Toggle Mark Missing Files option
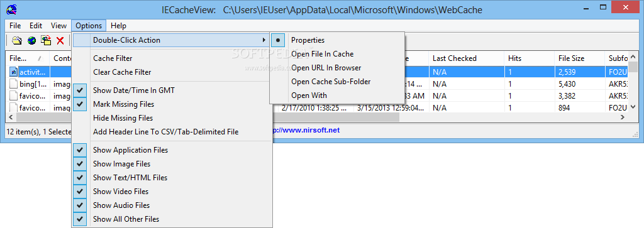This screenshot has height=228, width=644. (x=172, y=104)
